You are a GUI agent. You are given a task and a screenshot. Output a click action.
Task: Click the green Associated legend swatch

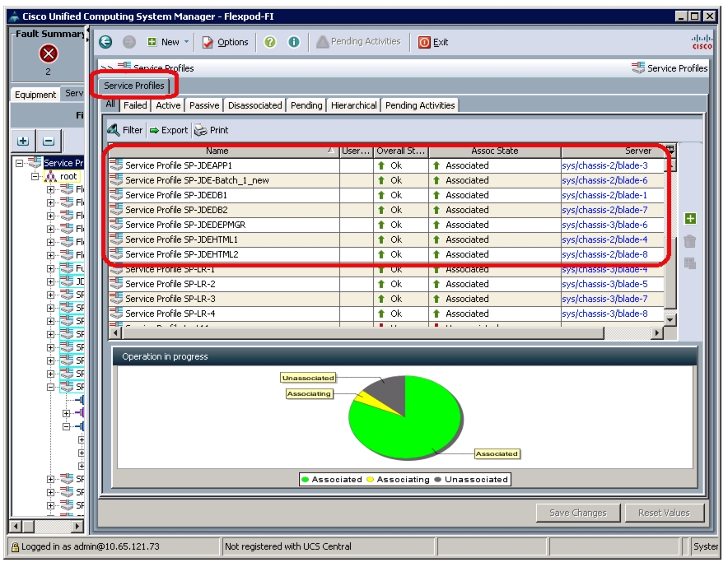(305, 479)
